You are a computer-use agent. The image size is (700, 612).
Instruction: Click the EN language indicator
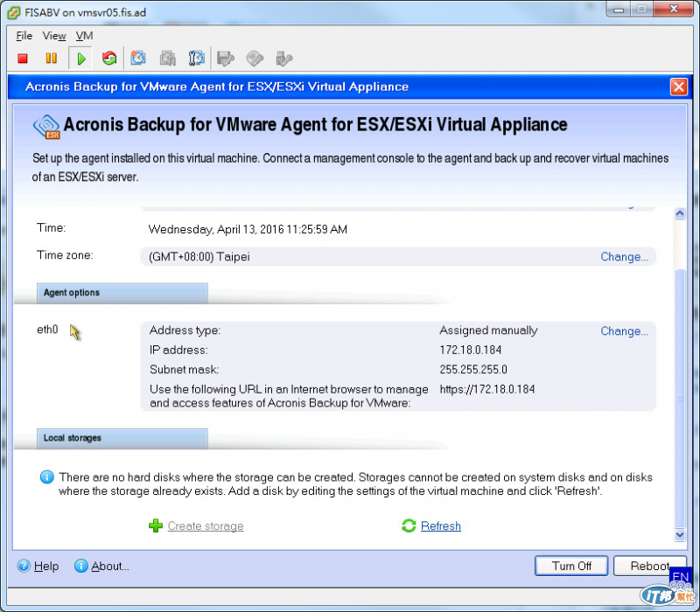click(x=680, y=577)
